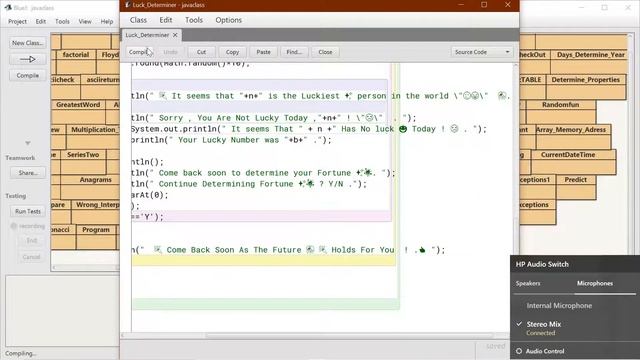This screenshot has width=640, height=360.
Task: Select the SeriesTwo class box
Action: pos(83,162)
